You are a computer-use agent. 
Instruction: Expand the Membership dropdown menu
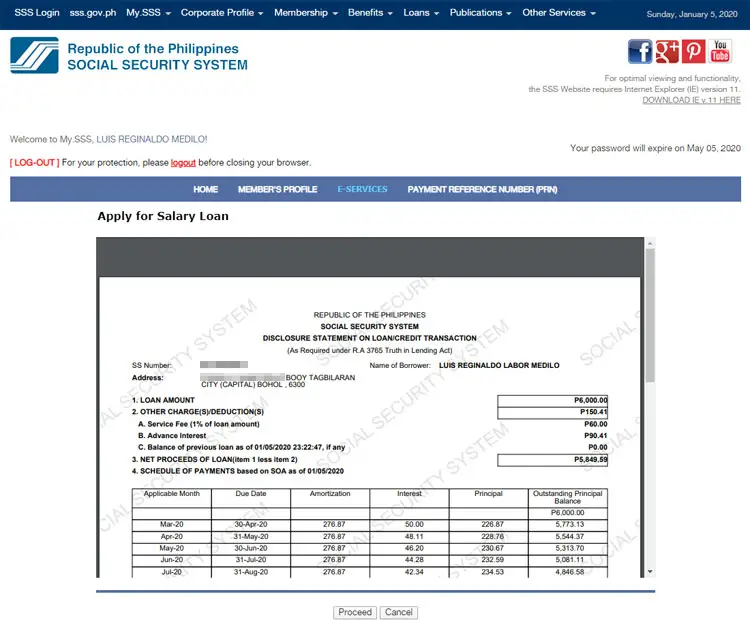(306, 13)
